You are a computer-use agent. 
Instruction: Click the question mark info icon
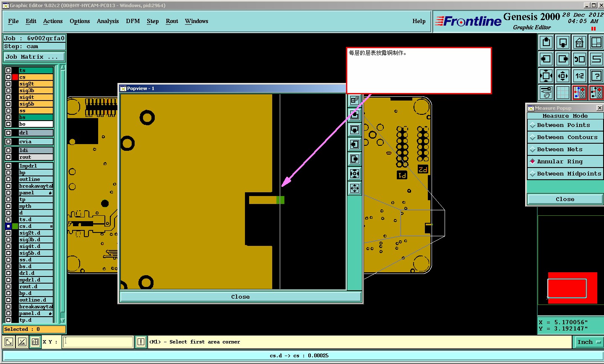coord(596,76)
